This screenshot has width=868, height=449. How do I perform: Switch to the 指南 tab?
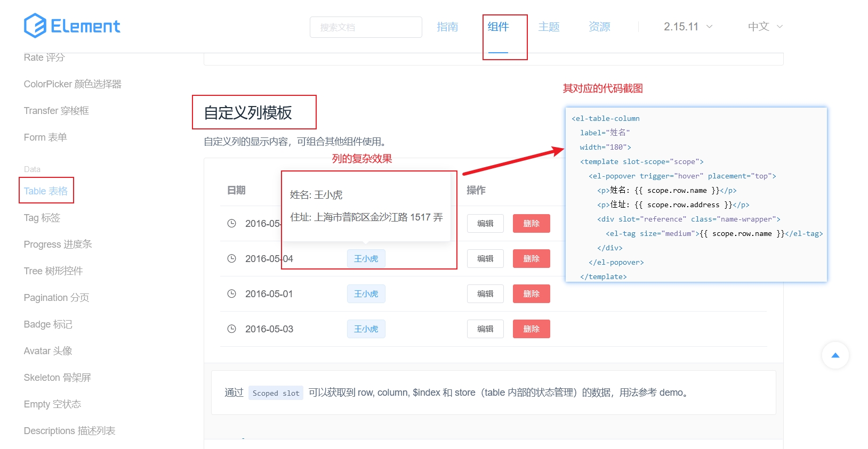click(447, 27)
